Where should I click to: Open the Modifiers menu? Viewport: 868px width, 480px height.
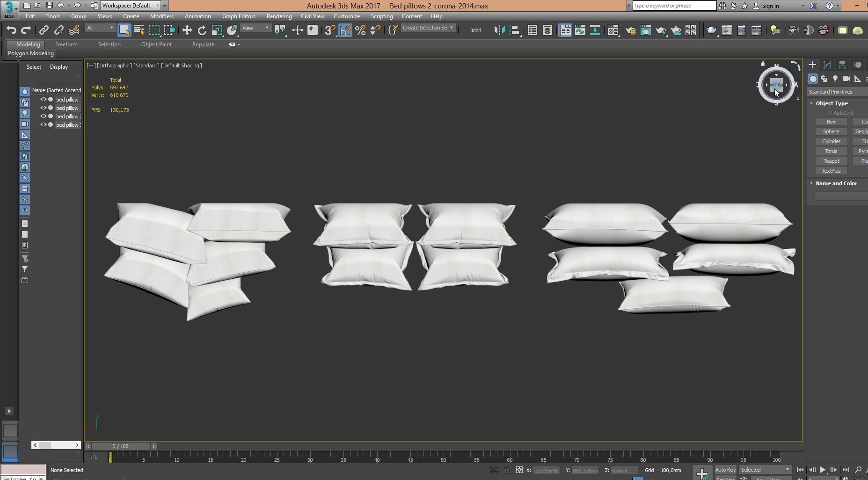[162, 16]
